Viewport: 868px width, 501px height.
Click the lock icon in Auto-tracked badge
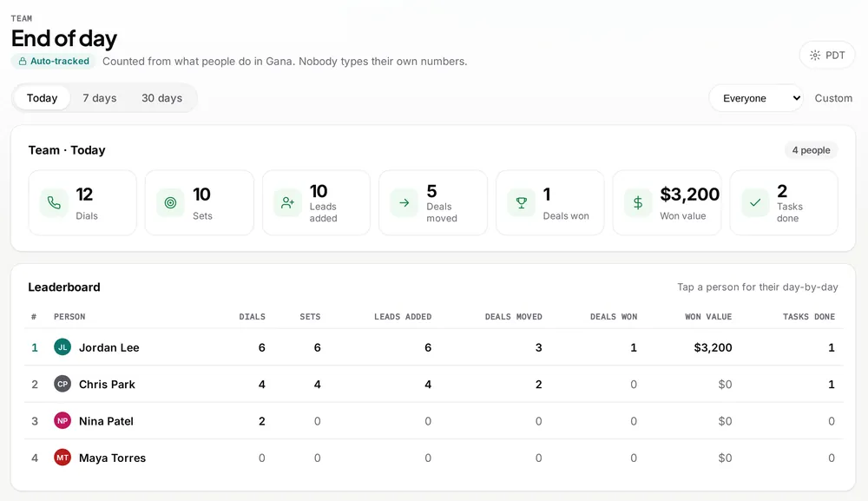tap(23, 62)
